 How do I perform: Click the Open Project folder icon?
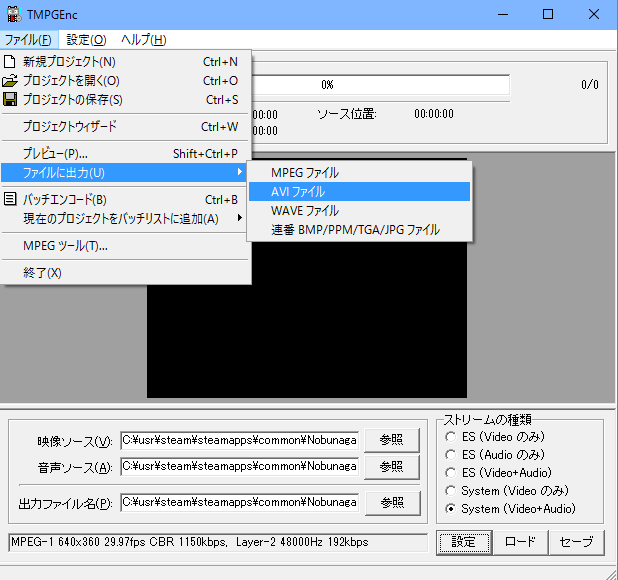coord(10,81)
